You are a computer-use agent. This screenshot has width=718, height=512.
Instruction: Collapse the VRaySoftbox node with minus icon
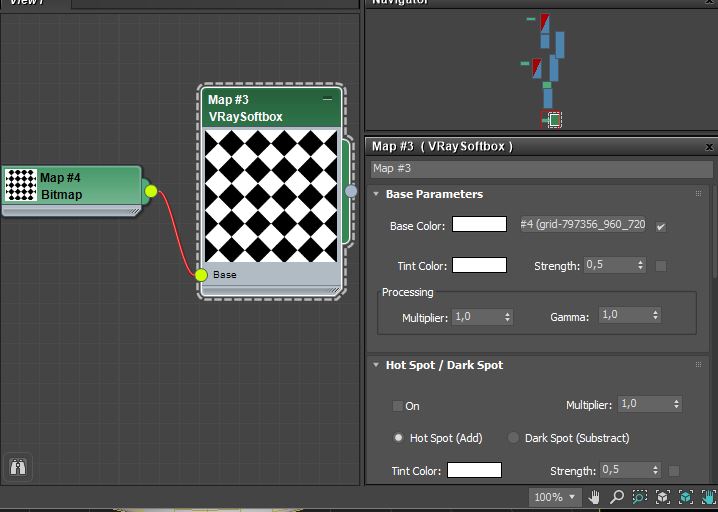[x=327, y=100]
